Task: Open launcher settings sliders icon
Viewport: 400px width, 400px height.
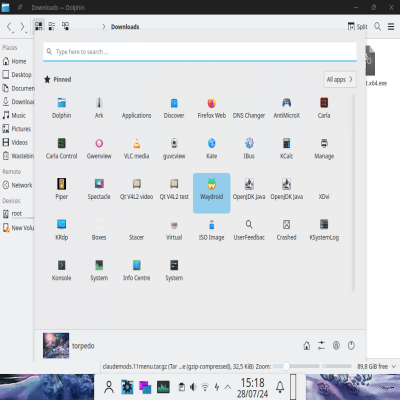Action: pos(321,346)
